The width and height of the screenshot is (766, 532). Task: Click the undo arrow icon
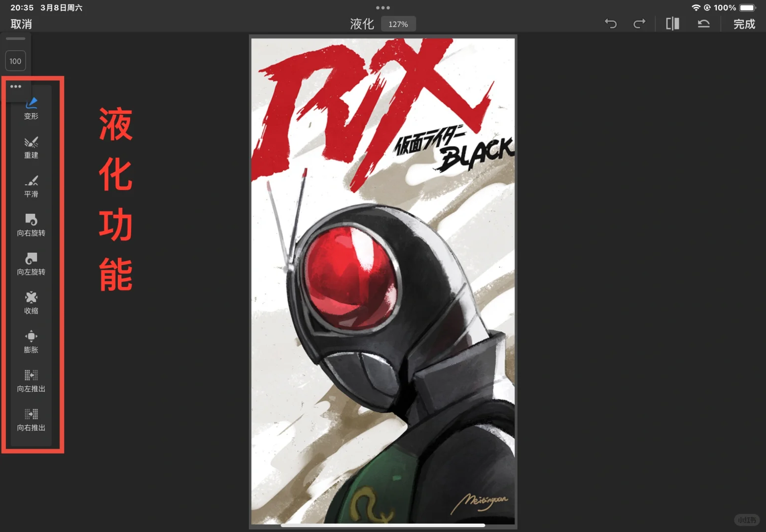pyautogui.click(x=611, y=24)
